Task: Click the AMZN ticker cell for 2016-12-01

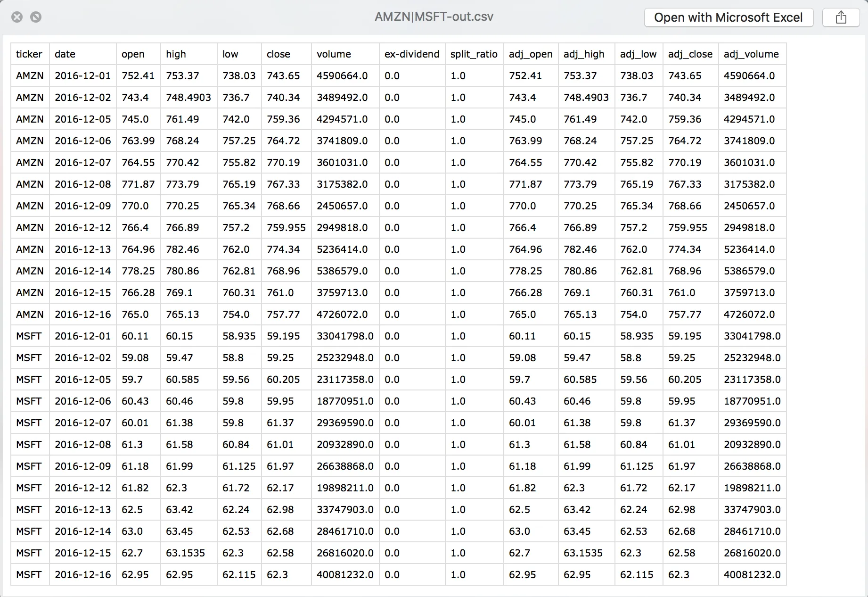Action: click(x=30, y=76)
